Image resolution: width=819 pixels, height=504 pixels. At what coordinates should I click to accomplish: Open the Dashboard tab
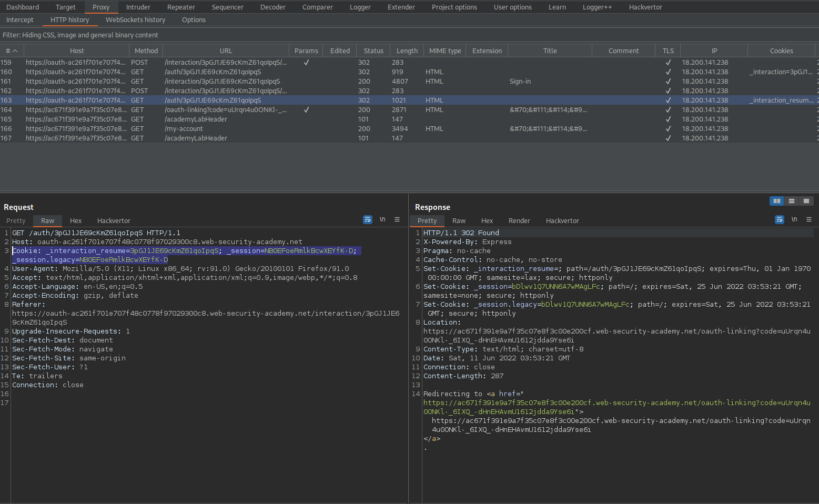tap(23, 7)
